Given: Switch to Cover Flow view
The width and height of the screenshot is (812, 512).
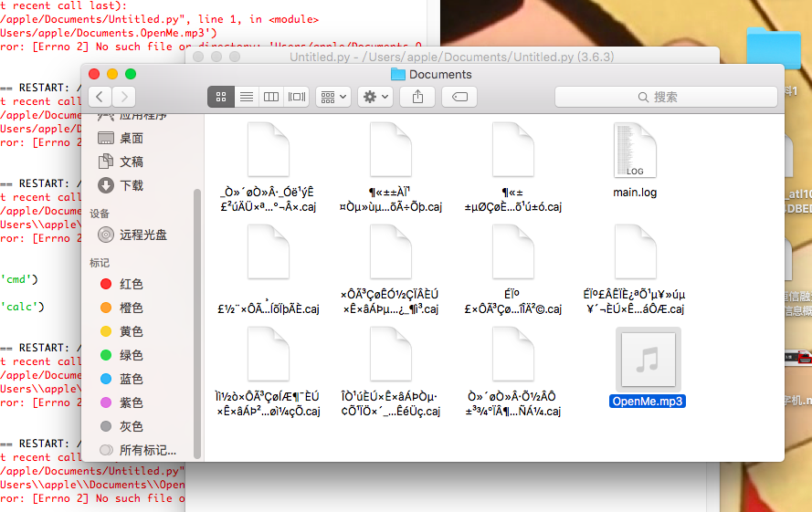Looking at the screenshot, I should click(x=297, y=96).
